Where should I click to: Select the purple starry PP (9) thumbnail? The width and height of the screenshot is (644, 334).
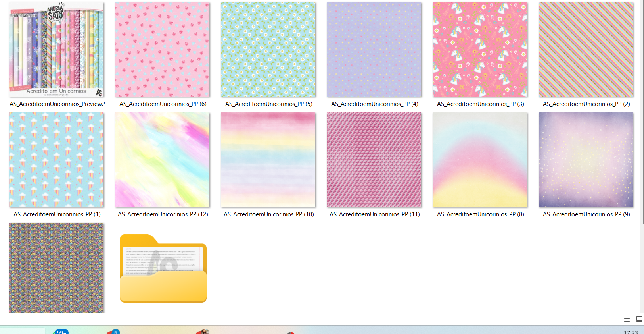point(586,160)
